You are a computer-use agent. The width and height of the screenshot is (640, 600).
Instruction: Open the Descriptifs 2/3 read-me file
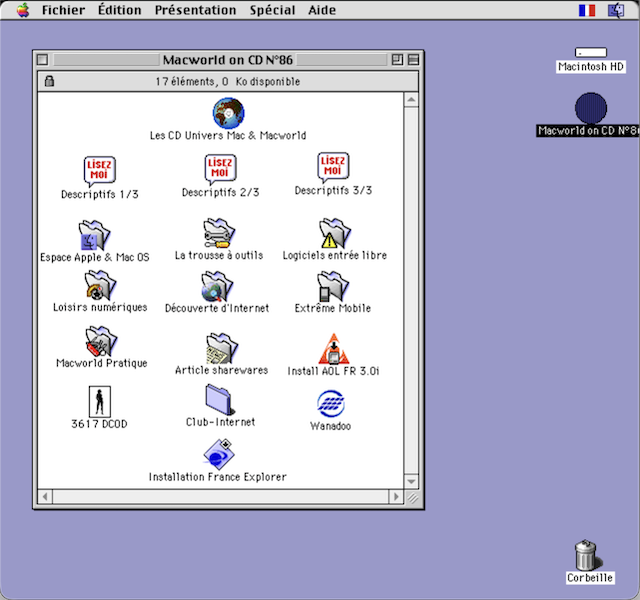click(x=220, y=169)
